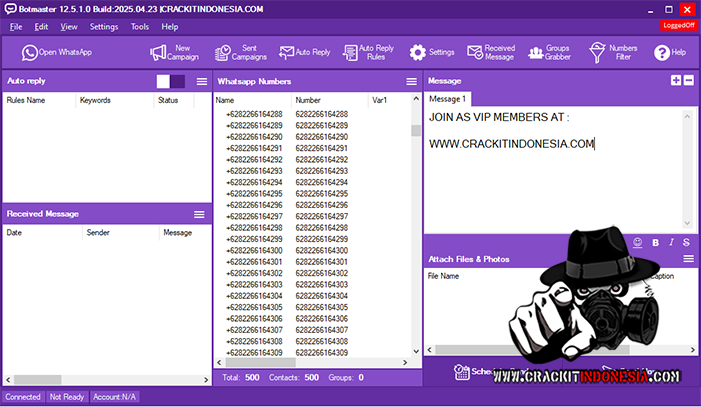Click the Open WhatsApp toolbar icon

click(30, 52)
